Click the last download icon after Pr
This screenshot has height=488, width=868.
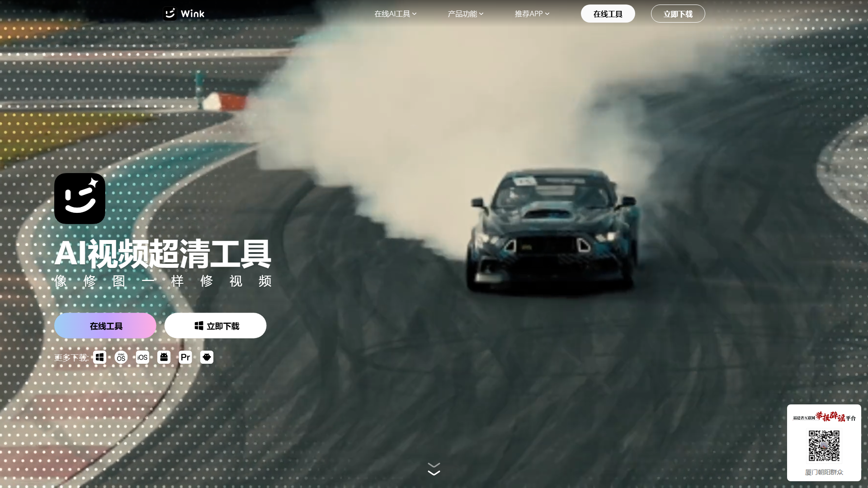(207, 357)
